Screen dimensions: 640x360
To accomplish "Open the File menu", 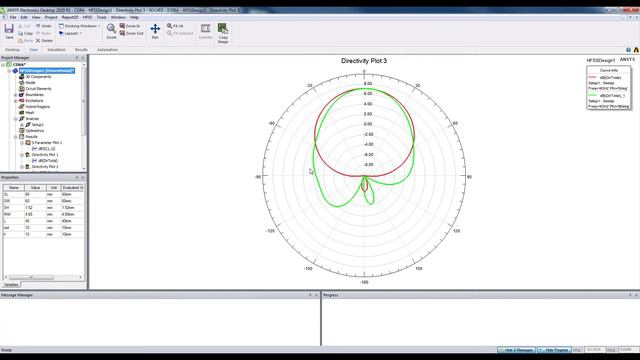I will pos(13,17).
